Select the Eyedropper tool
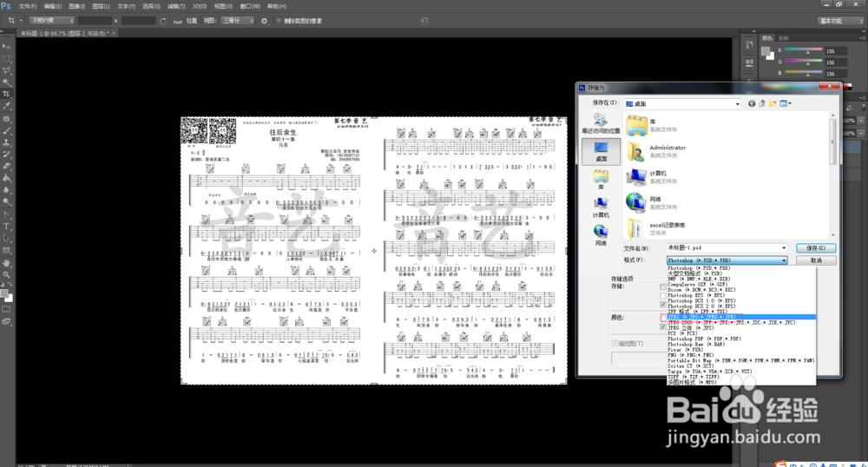The width and height of the screenshot is (868, 467). [7, 106]
